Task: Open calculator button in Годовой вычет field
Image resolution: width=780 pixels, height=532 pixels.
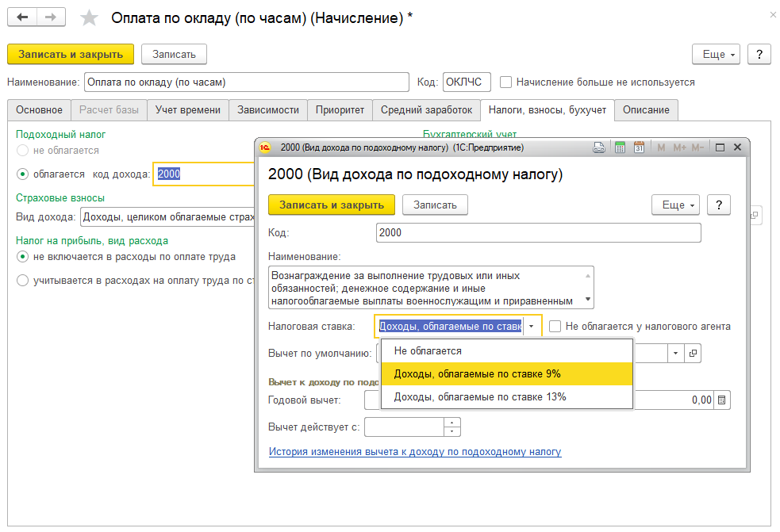Action: coord(721,400)
